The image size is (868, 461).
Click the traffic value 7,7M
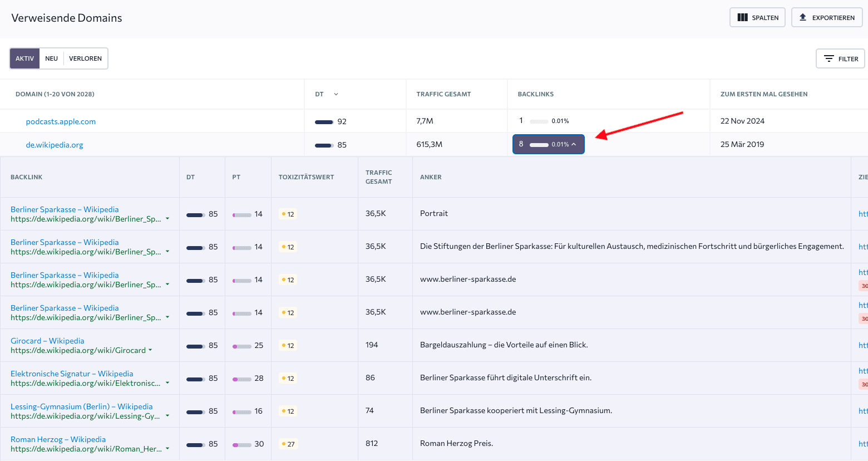tap(425, 121)
